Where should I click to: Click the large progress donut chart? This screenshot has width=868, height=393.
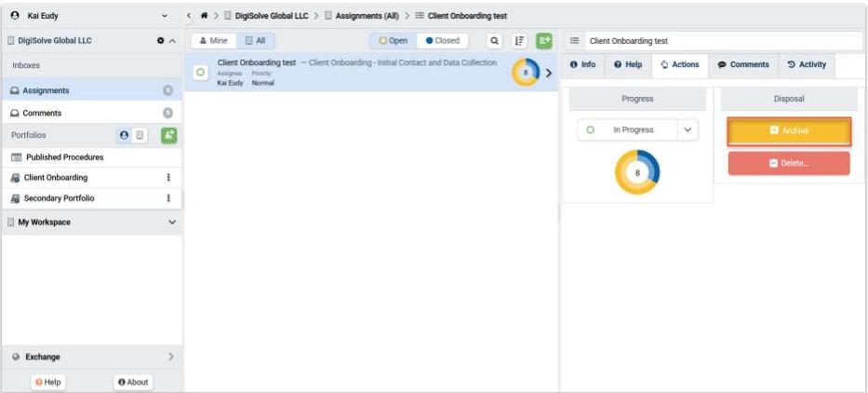(x=637, y=172)
